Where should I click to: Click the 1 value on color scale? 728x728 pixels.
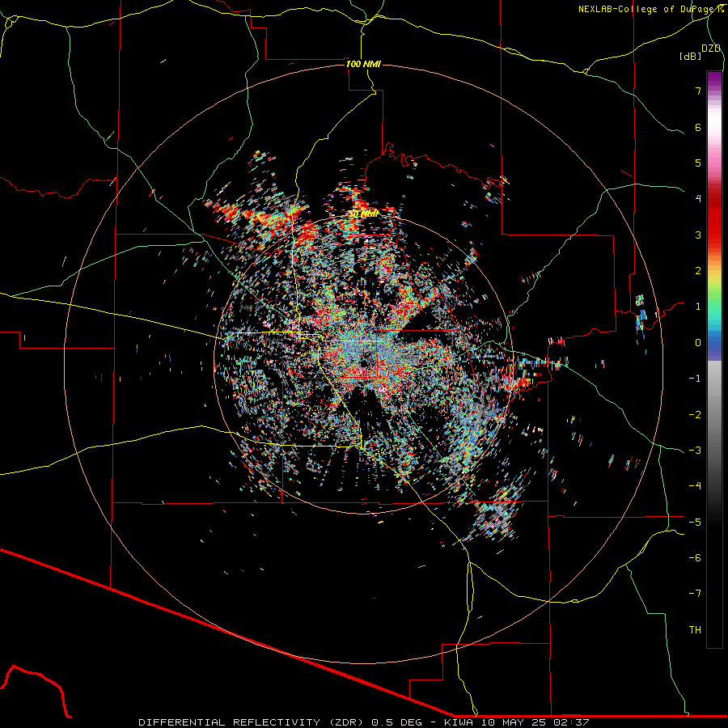(x=698, y=307)
